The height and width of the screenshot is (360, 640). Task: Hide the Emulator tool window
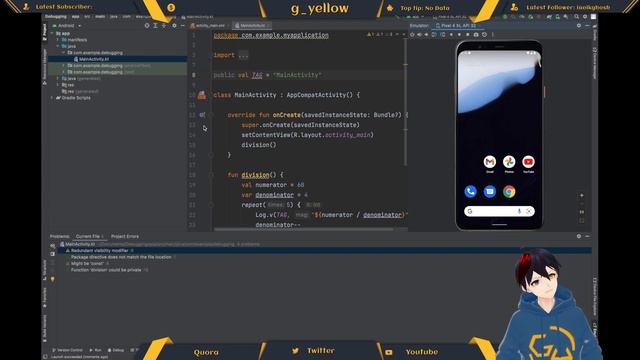[x=587, y=25]
